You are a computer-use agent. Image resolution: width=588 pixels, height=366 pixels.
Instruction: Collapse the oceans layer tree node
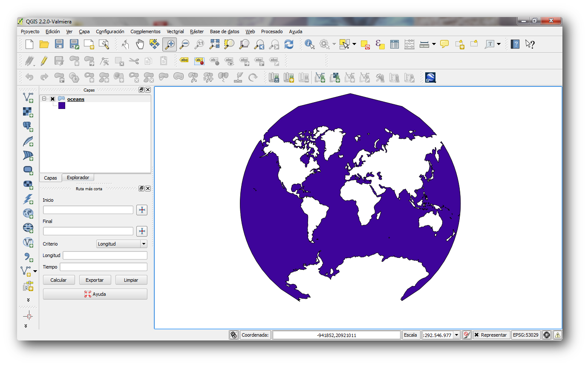(44, 99)
